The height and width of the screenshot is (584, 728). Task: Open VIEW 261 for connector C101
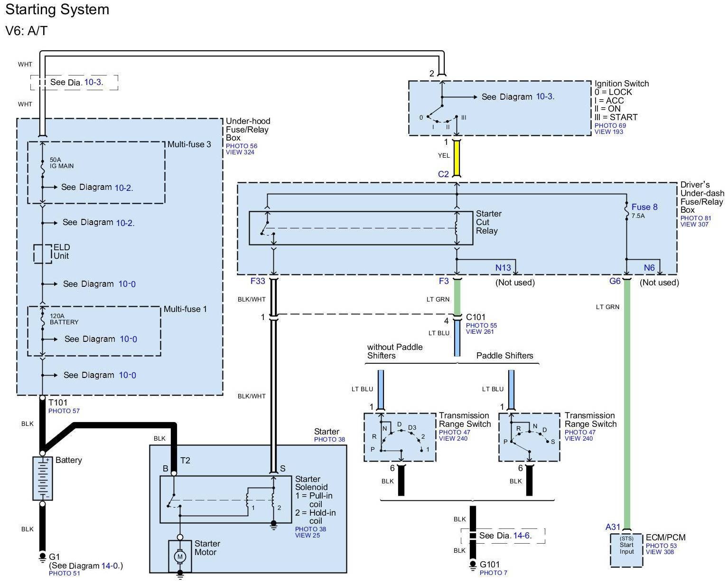pyautogui.click(x=480, y=332)
